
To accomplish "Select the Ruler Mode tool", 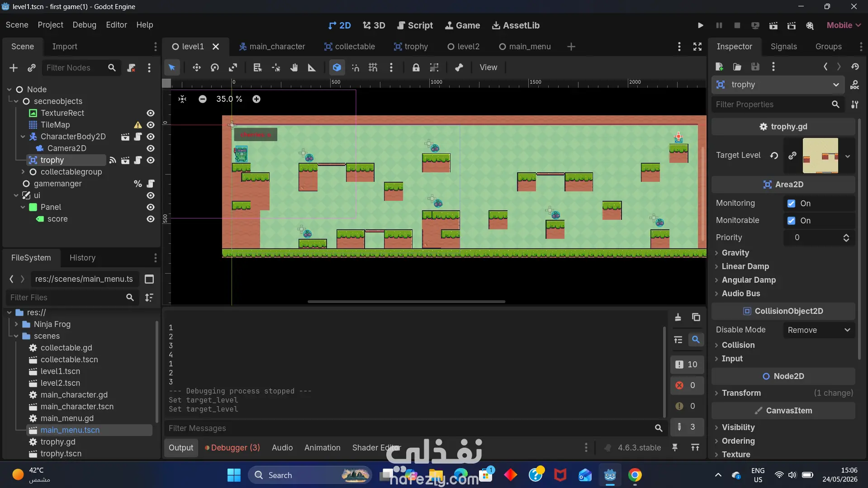I will pyautogui.click(x=312, y=67).
